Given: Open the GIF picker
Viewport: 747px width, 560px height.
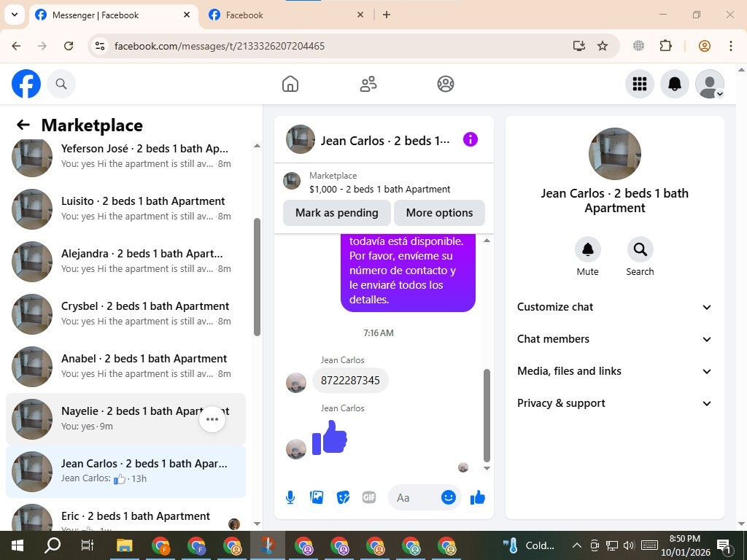Looking at the screenshot, I should (x=368, y=497).
